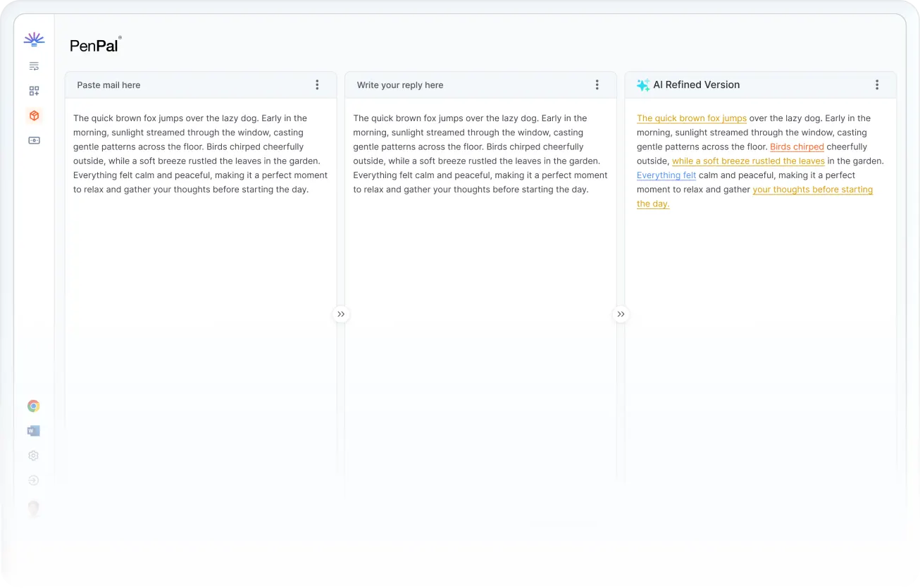Click the "Paste mail here" panel title
Viewport: 920px width, 588px height.
click(108, 85)
